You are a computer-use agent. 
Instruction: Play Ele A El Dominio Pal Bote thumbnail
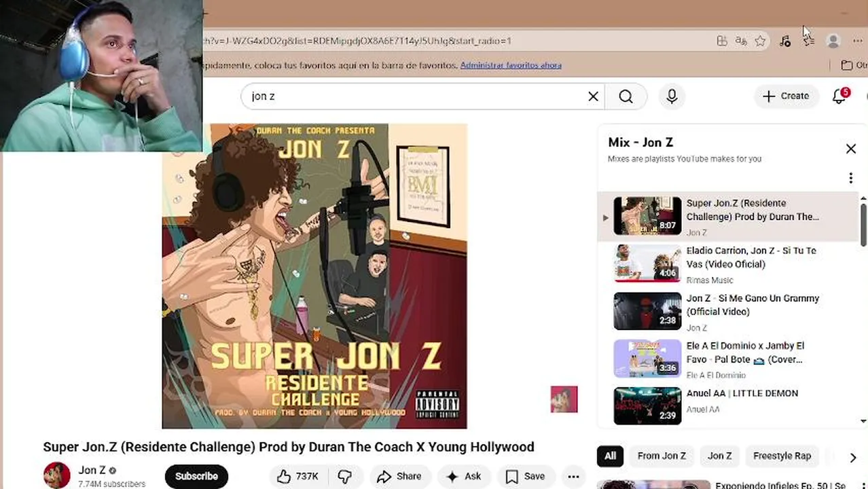pos(647,358)
